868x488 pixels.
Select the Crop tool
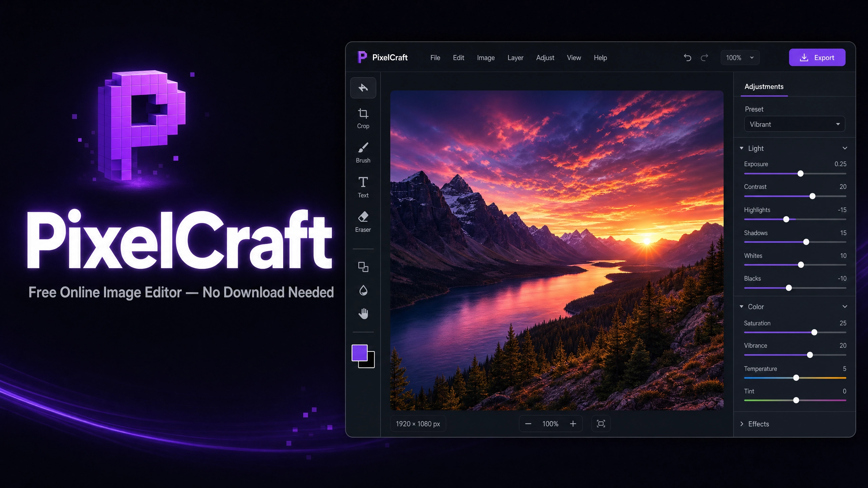(363, 118)
